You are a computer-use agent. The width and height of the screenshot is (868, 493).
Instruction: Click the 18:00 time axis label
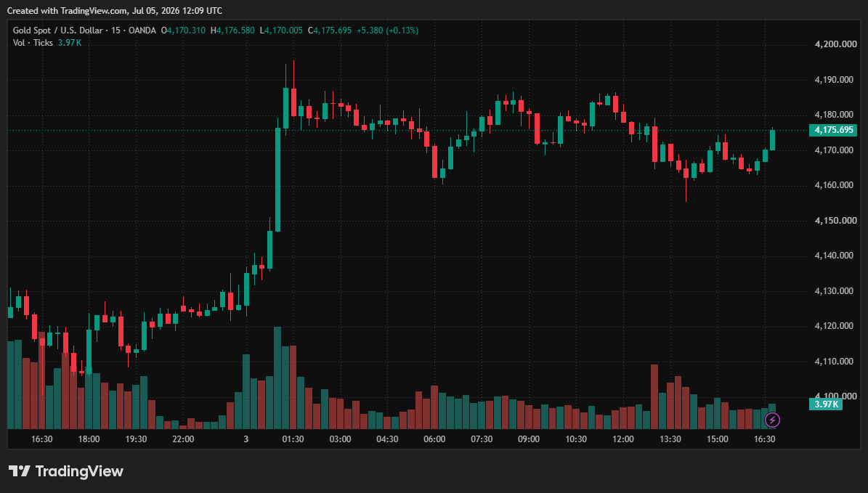pos(89,439)
